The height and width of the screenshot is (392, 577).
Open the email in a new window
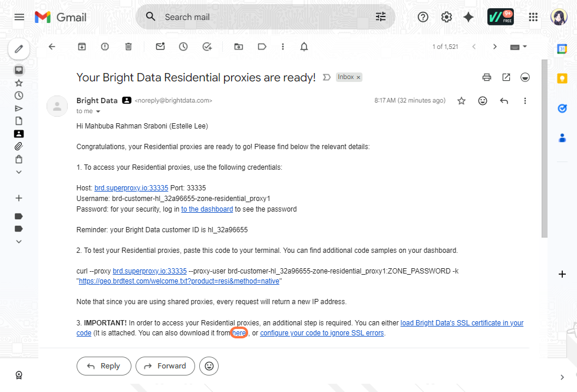tap(506, 77)
